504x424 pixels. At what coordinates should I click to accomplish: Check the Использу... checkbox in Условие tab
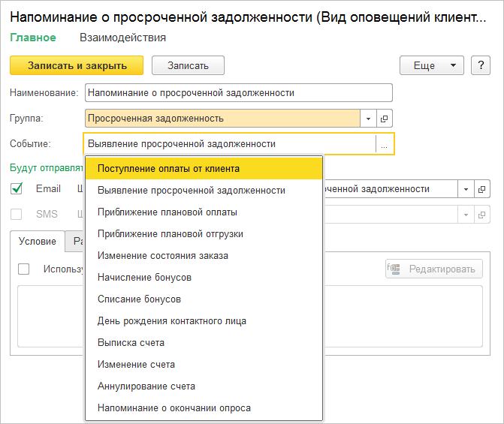(x=24, y=269)
